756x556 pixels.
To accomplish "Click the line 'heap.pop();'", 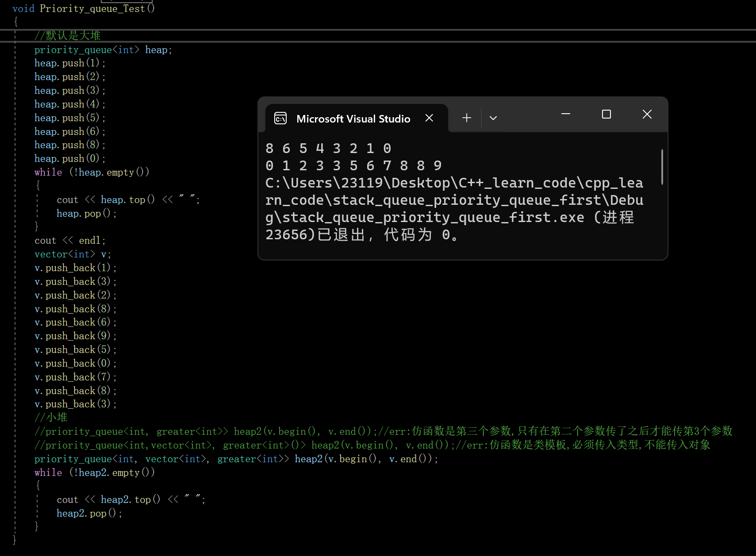I will pos(87,214).
